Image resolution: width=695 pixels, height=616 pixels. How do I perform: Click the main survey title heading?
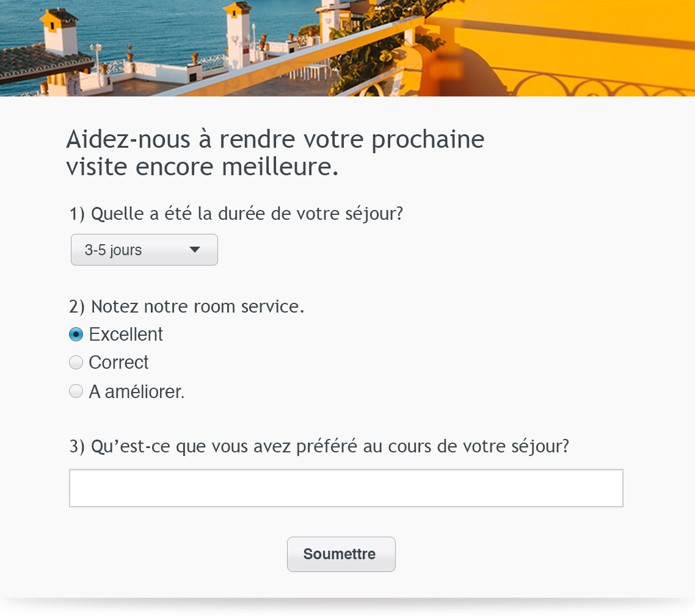(x=275, y=152)
